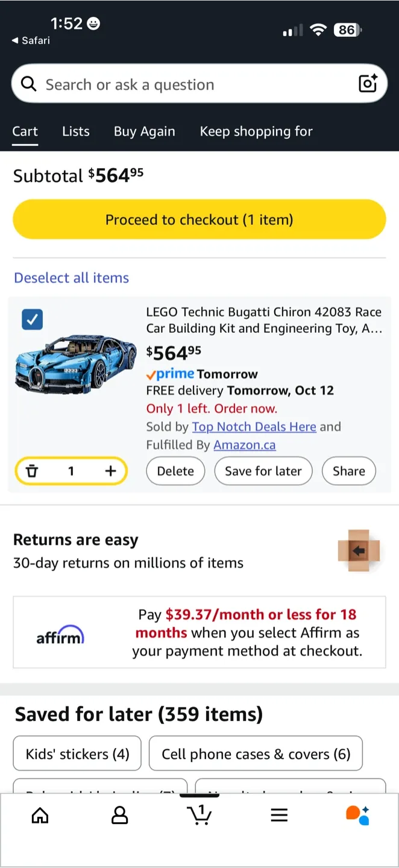Proceed to checkout with one item

click(x=199, y=219)
